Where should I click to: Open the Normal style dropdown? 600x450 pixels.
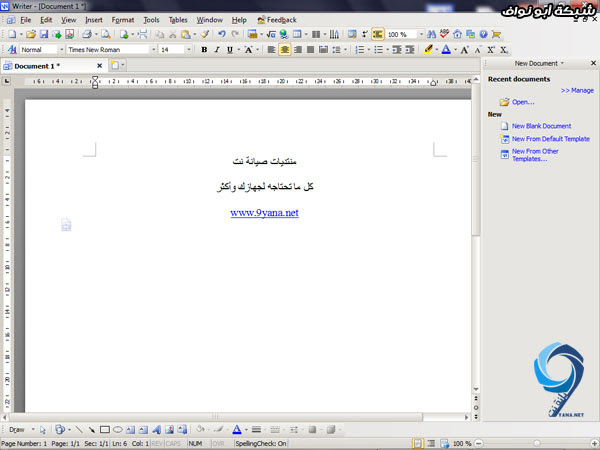(x=61, y=50)
